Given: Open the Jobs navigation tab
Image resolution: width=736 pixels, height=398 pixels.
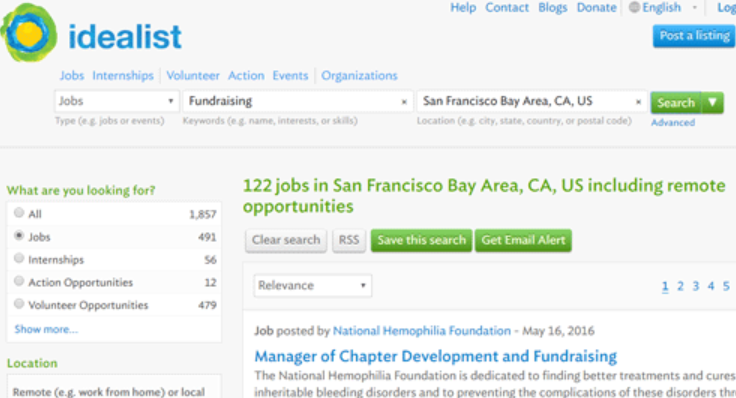Looking at the screenshot, I should click(x=71, y=76).
